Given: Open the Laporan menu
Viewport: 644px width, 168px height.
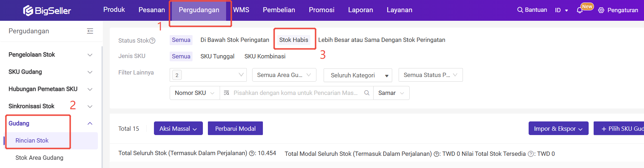Looking at the screenshot, I should [360, 10].
